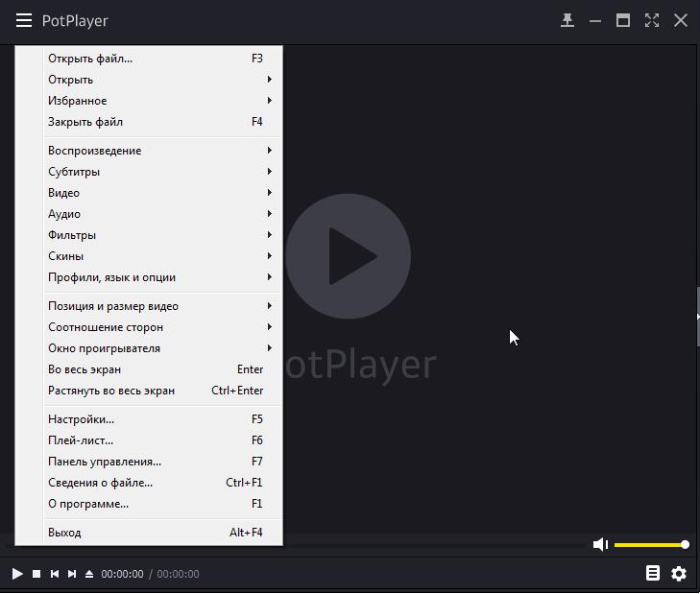Click the current time 00:00:00 display

(x=122, y=574)
